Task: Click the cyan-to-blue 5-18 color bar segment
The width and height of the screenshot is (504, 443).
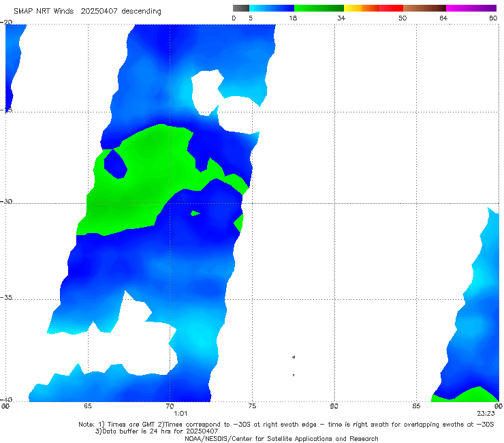Action: 272,8
